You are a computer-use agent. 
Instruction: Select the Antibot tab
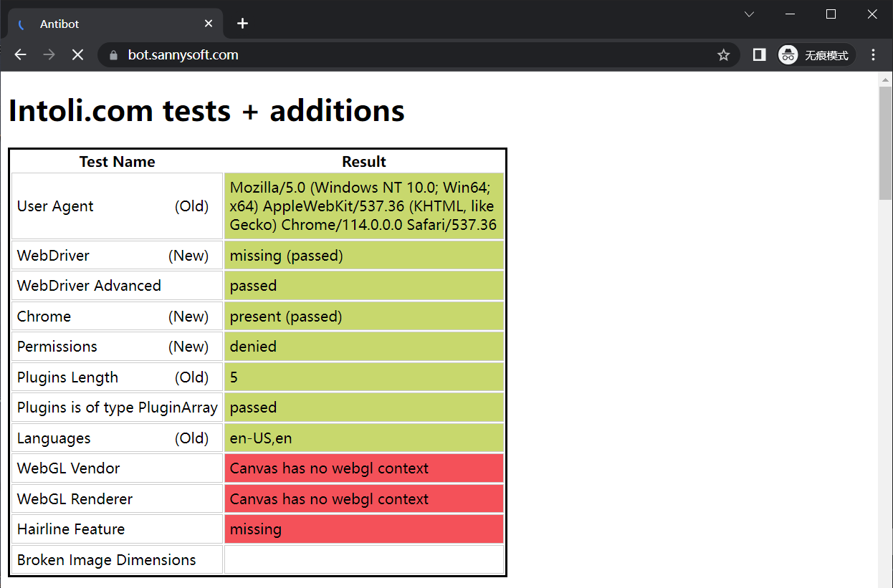(108, 24)
